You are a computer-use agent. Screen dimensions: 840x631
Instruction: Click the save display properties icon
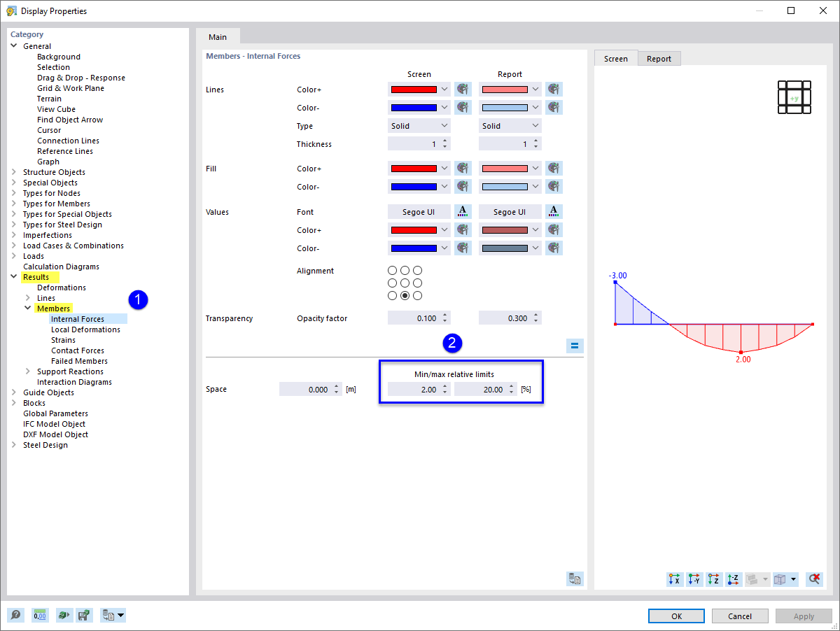[85, 615]
